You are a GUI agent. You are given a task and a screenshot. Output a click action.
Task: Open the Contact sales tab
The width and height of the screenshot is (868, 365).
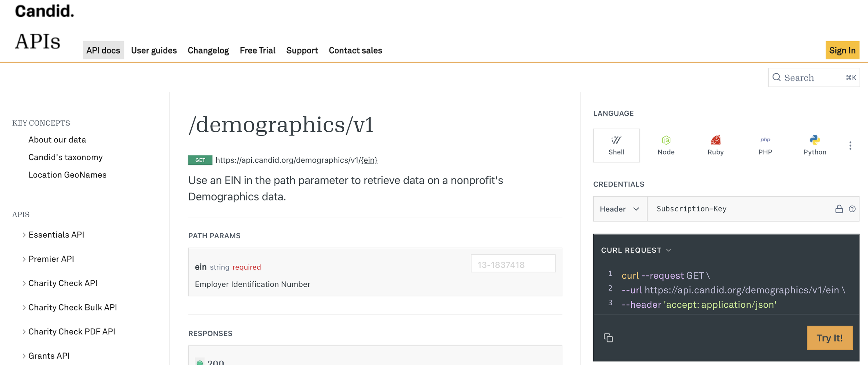356,50
